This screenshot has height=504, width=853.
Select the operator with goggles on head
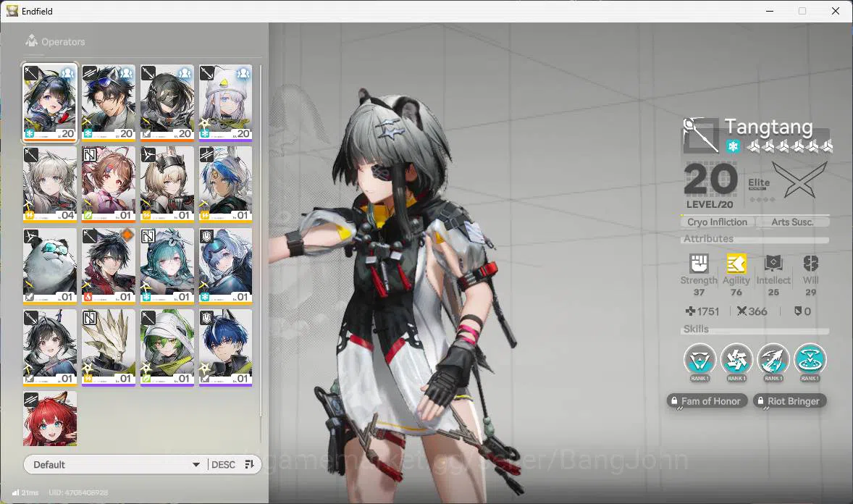[x=109, y=103]
